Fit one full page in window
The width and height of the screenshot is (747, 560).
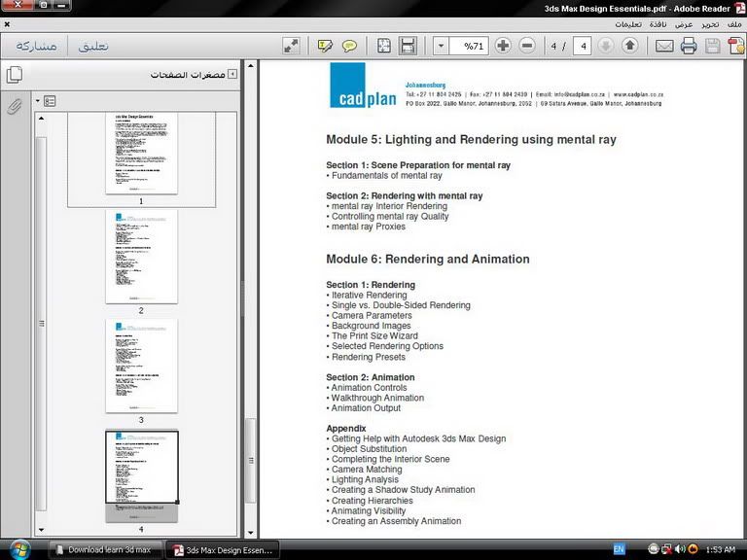coord(383,46)
